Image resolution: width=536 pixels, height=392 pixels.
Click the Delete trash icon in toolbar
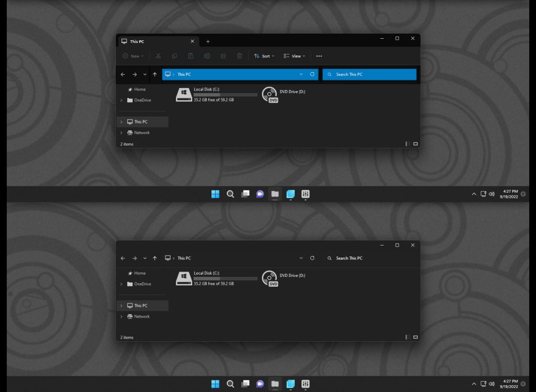[x=240, y=56]
